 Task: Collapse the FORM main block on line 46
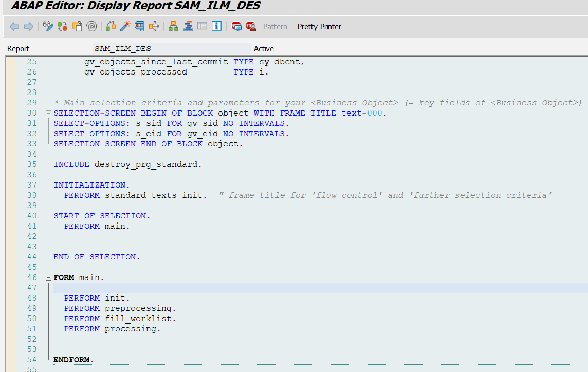point(48,277)
